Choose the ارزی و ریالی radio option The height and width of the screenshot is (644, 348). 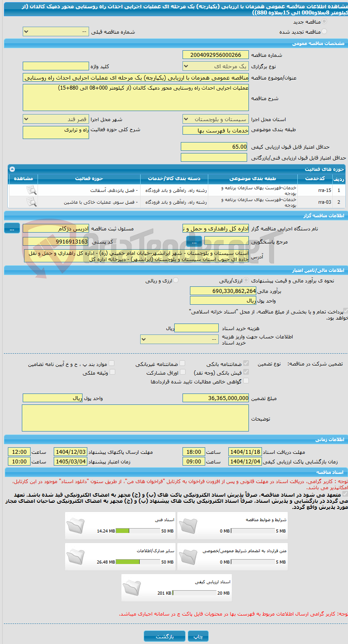point(176,281)
